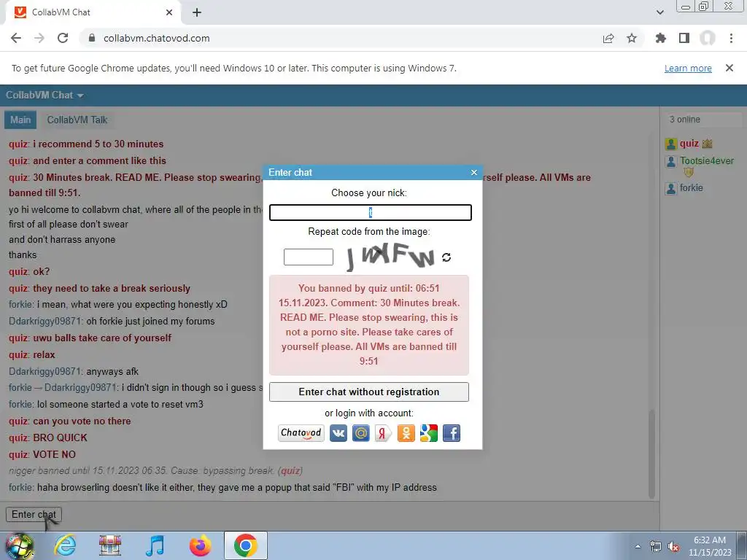Close the Enter chat dialog

[x=473, y=172]
